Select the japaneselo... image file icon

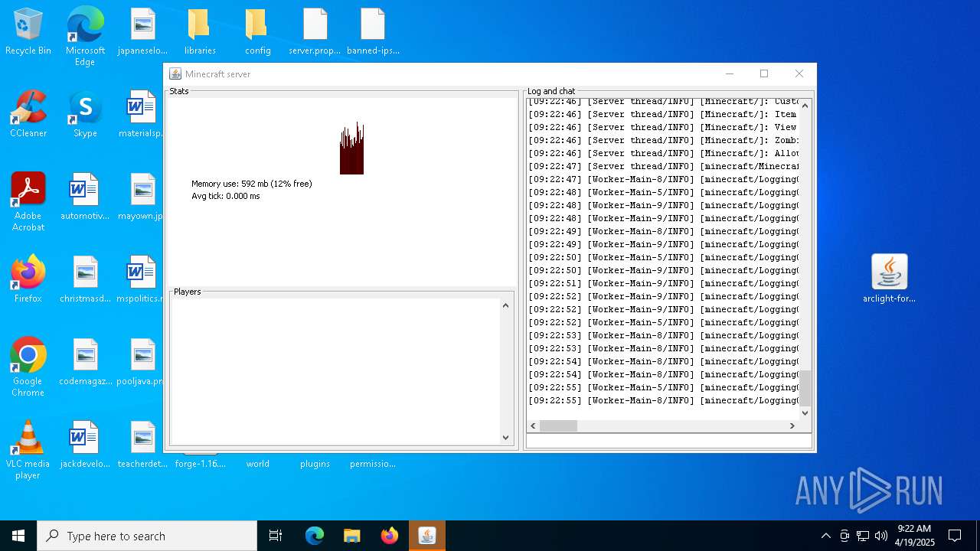(x=142, y=31)
